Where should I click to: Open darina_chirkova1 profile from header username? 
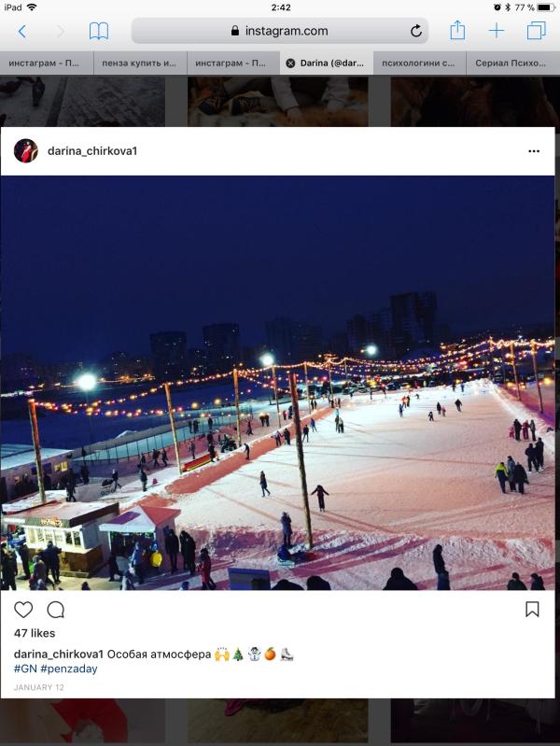point(92,151)
